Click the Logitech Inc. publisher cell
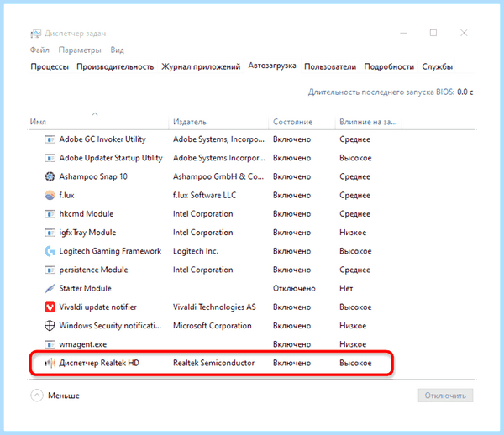This screenshot has width=504, height=435. [x=196, y=251]
